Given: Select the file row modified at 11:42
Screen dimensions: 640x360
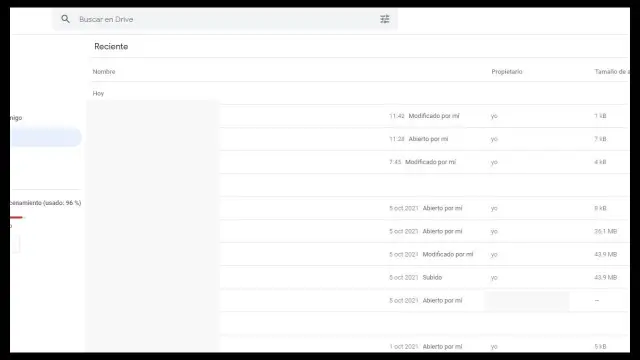Looking at the screenshot, I should click(358, 116).
